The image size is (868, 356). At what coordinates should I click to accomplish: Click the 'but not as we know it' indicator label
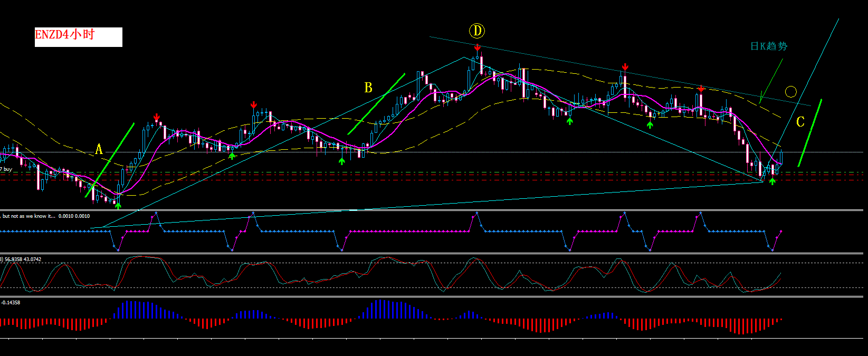(x=45, y=216)
